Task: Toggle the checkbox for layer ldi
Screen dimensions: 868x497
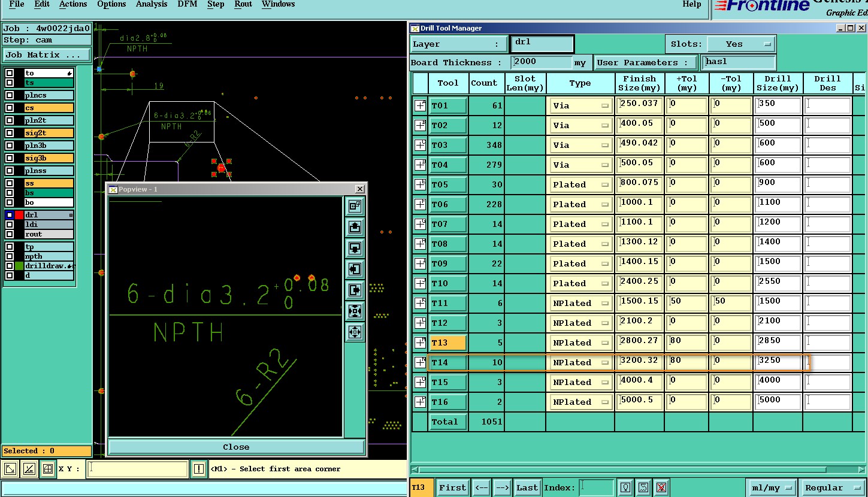Action: tap(10, 225)
